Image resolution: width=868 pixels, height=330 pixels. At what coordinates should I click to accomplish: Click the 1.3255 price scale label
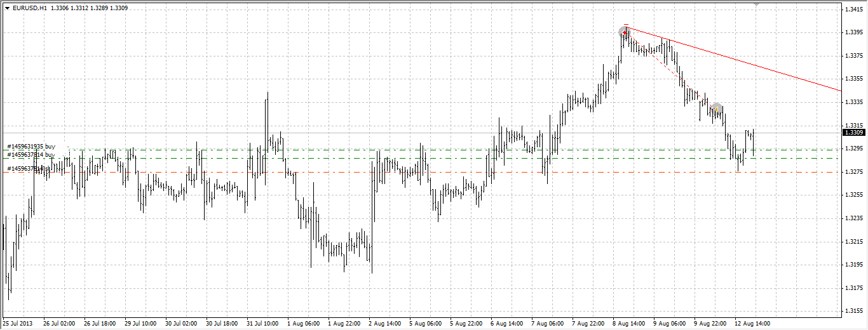[853, 195]
